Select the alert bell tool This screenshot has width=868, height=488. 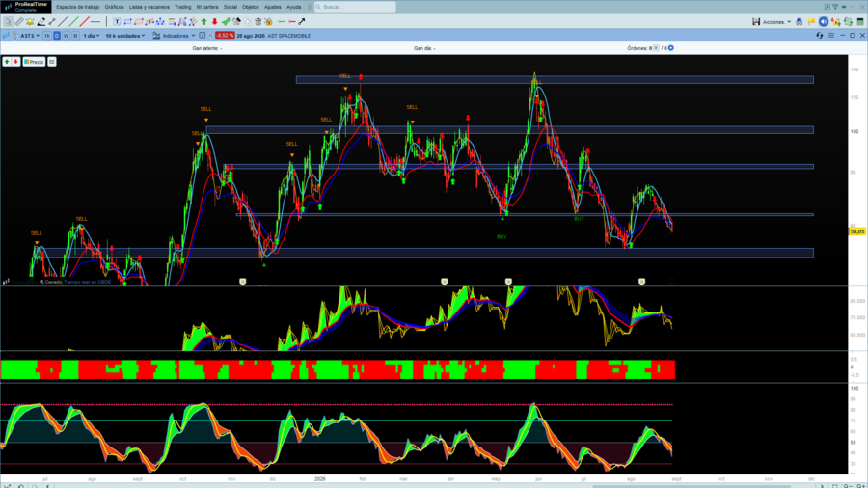[30, 21]
